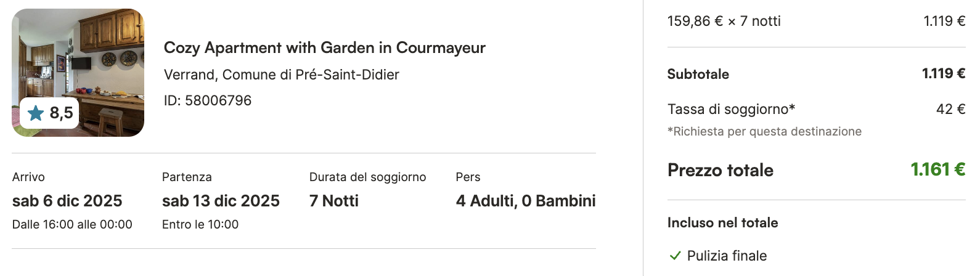Click the 159,86 € × 7 notti line
Image resolution: width=980 pixels, height=276 pixels.
pos(724,21)
